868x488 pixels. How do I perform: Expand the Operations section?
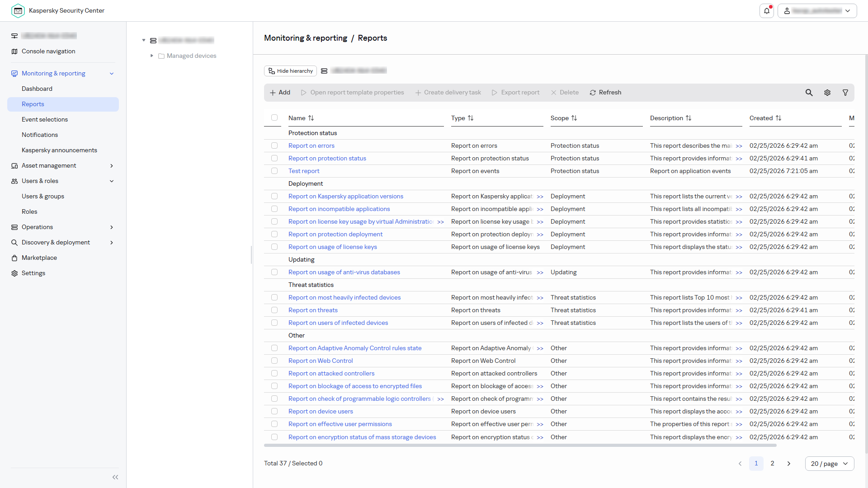(112, 227)
